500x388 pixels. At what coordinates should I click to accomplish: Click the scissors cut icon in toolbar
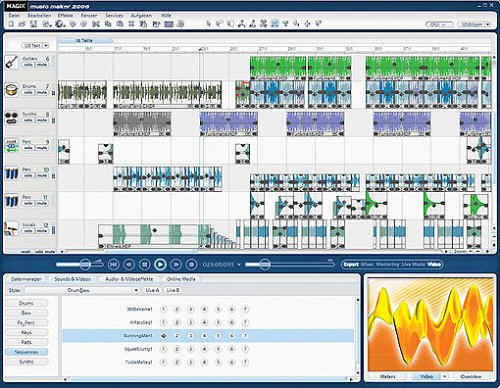tap(96, 24)
